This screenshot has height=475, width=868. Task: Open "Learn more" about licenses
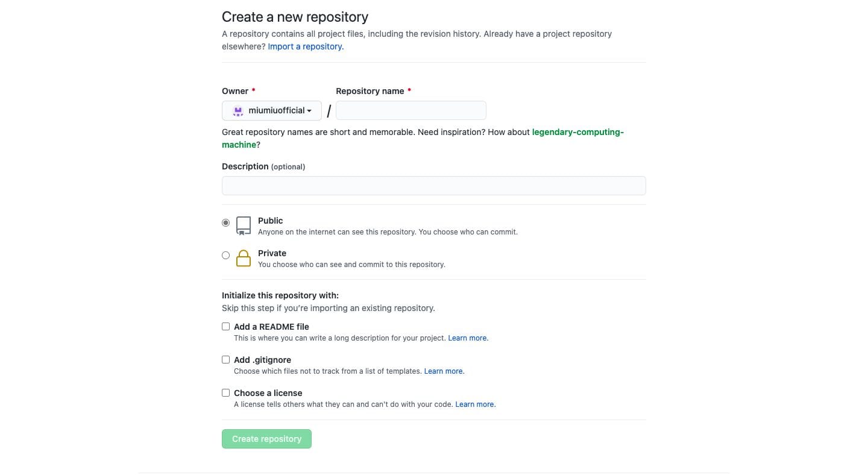[x=474, y=404]
